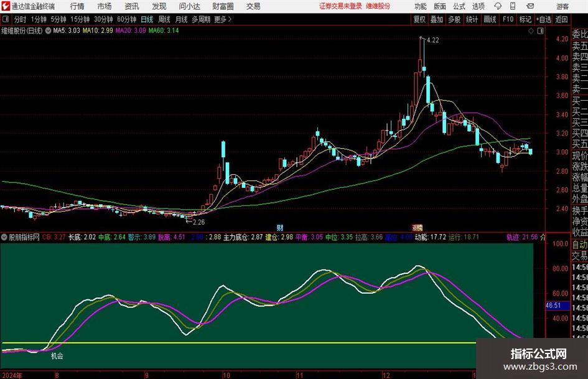Add stock via +自选 button
The width and height of the screenshot is (588, 379).
pos(544,19)
